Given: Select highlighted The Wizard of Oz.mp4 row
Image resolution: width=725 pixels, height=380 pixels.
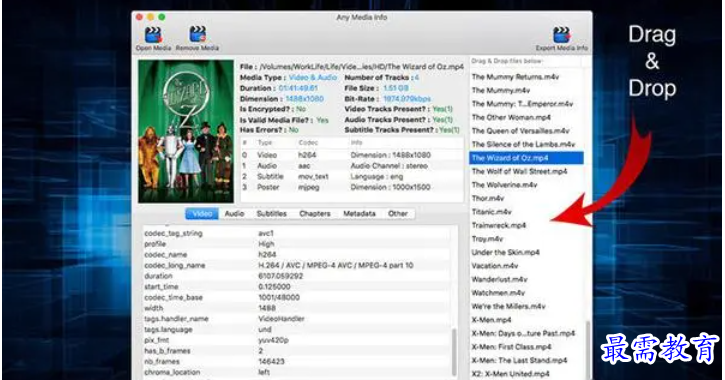Looking at the screenshot, I should pyautogui.click(x=526, y=158).
